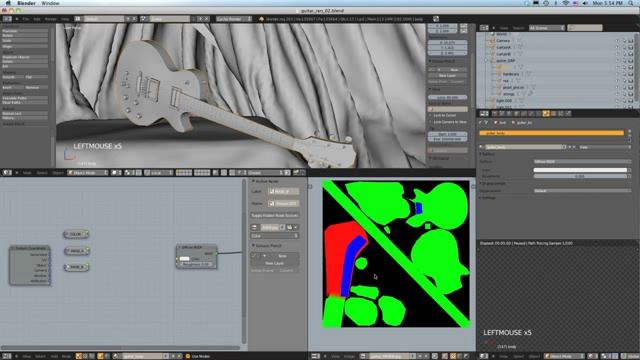
Task: Toggle selectability cursor for nut row
Action: (x=624, y=80)
